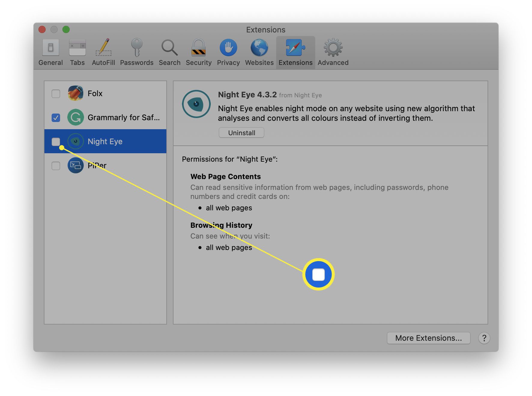The image size is (532, 396).
Task: Open the Passwords key icon
Action: [137, 47]
